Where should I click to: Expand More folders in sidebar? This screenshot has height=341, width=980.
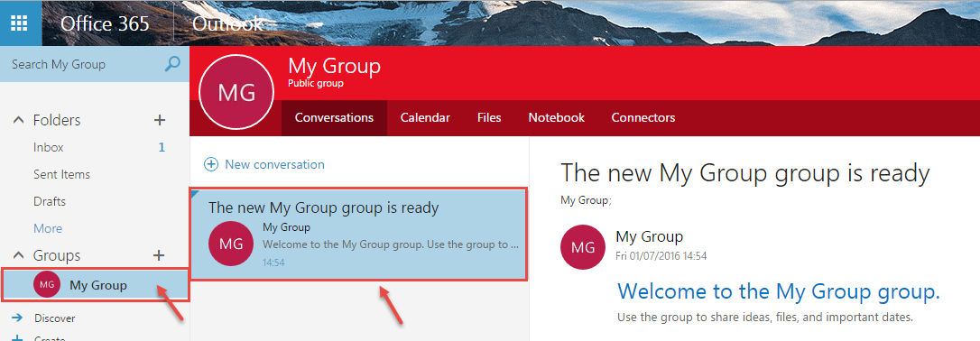click(48, 228)
